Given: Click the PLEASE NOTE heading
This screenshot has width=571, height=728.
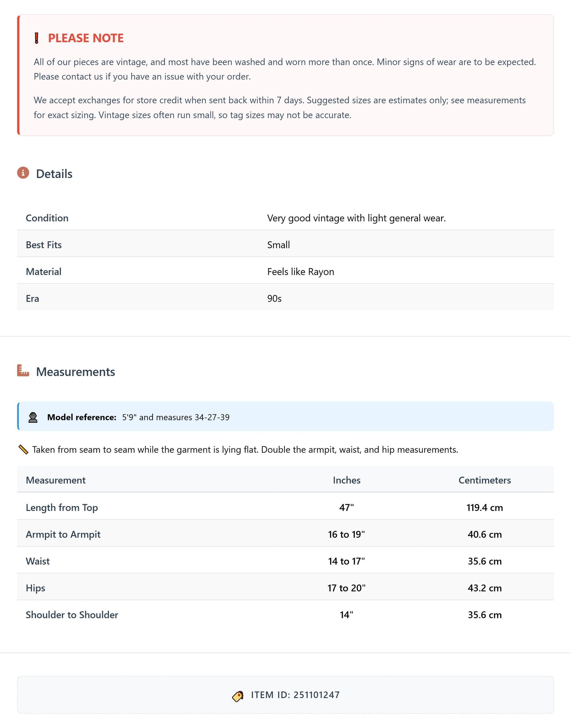Looking at the screenshot, I should click(86, 38).
